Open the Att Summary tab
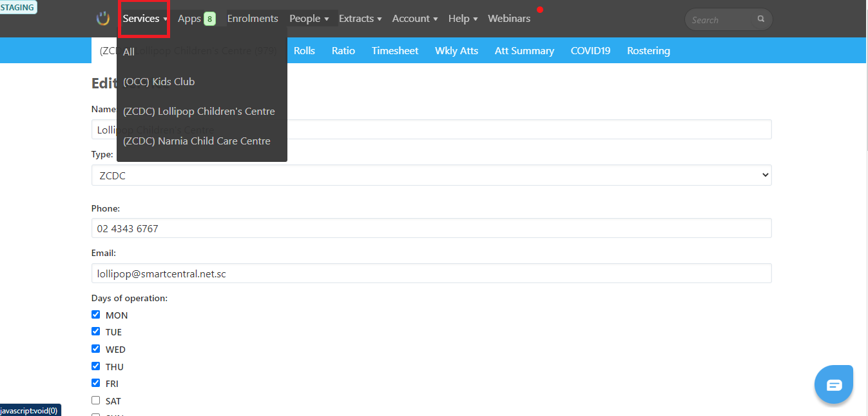Image resolution: width=868 pixels, height=416 pixels. click(x=525, y=50)
